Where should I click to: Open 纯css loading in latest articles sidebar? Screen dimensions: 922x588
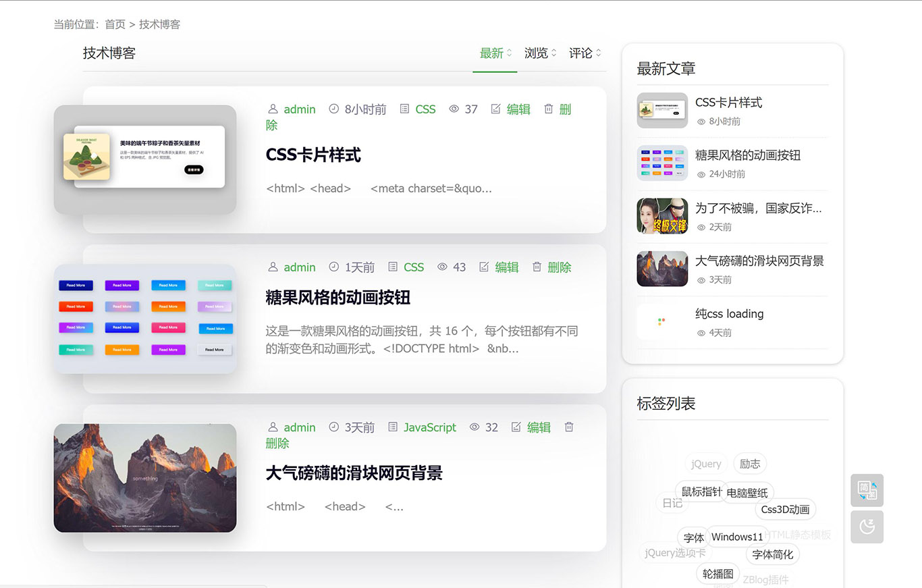(729, 314)
